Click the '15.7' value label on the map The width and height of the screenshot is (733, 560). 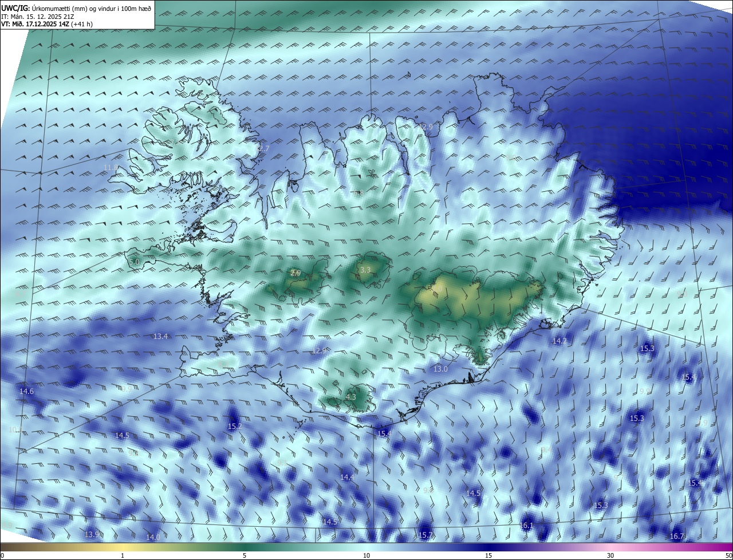tap(425, 535)
